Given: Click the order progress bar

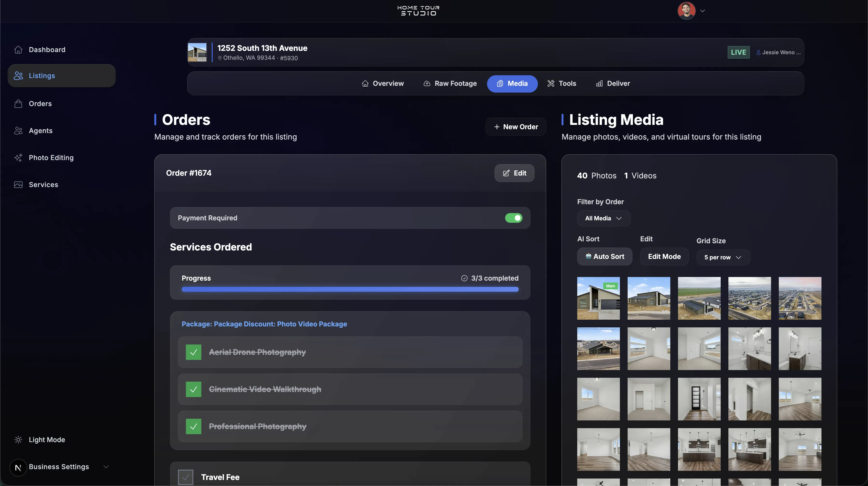Looking at the screenshot, I should click(350, 289).
